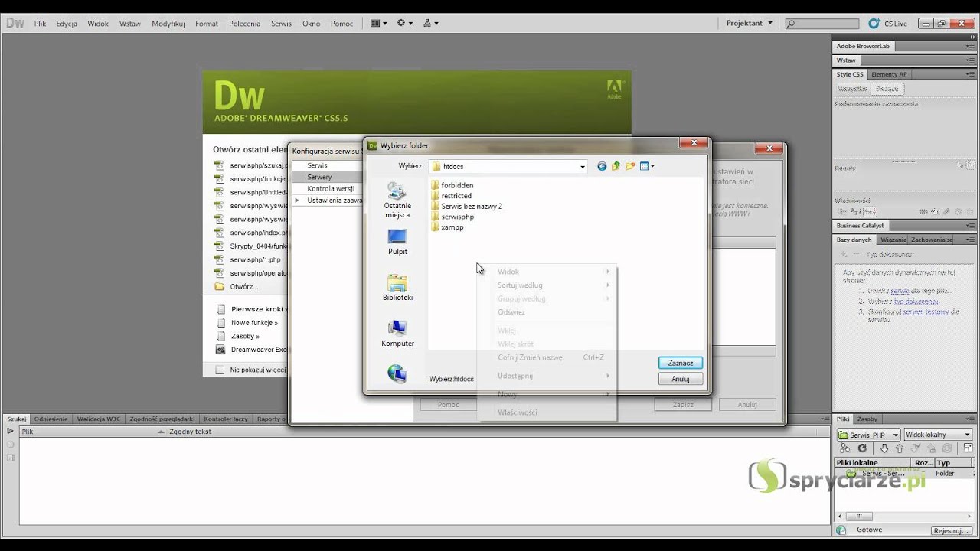Click get files down-arrow icon
This screenshot has width=980, height=551.
pyautogui.click(x=884, y=448)
